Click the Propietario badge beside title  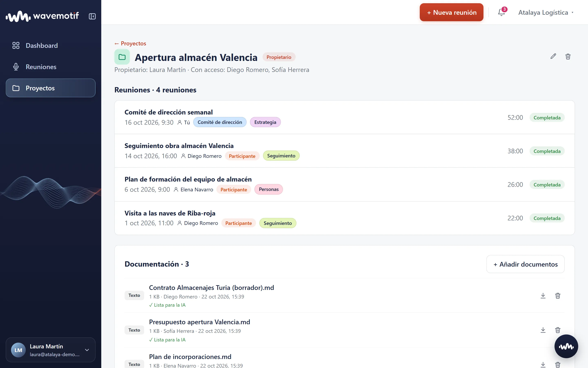point(279,57)
